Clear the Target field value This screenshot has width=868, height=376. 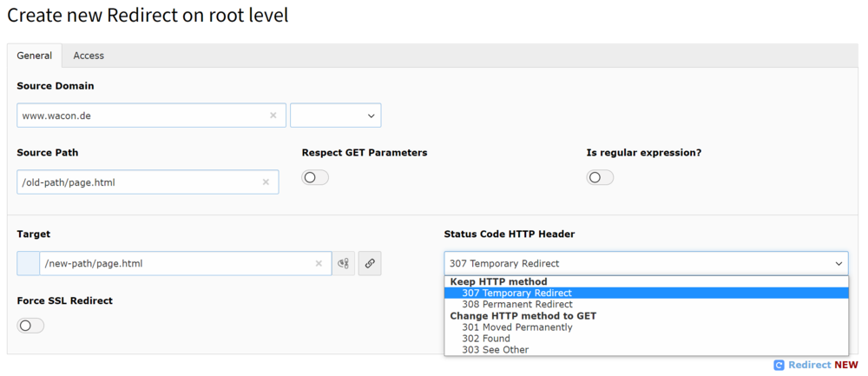(x=319, y=264)
